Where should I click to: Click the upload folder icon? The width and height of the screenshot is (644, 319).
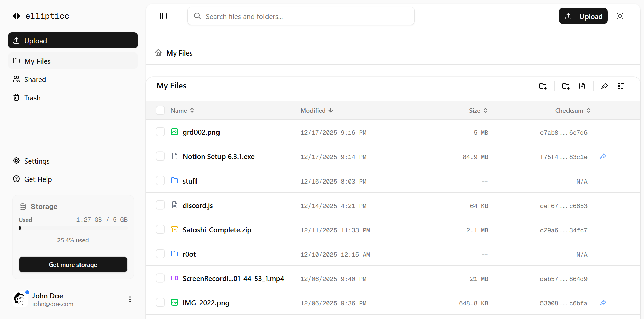point(566,86)
